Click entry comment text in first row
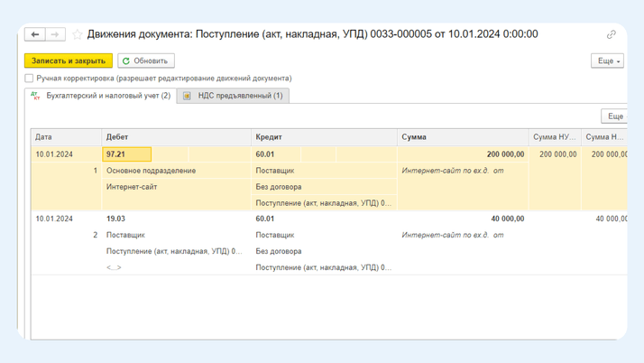This screenshot has height=363, width=644. click(452, 171)
